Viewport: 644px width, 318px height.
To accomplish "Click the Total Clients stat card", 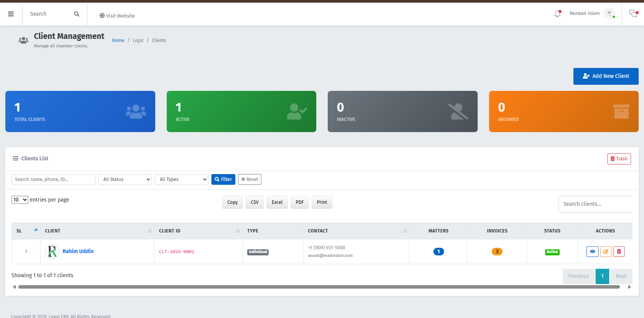I will pos(80,111).
